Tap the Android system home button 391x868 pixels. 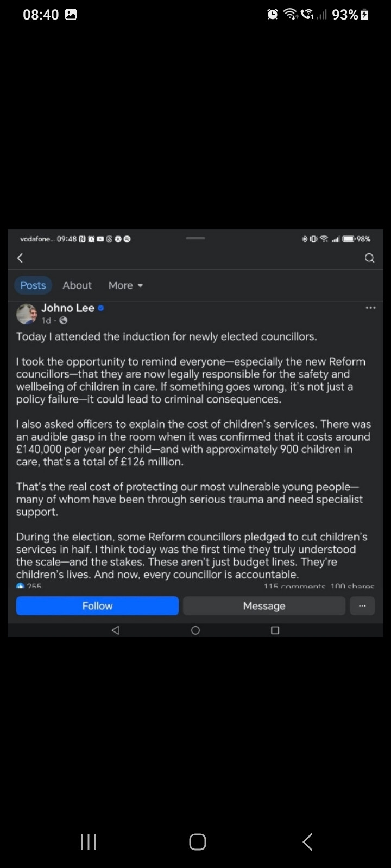click(x=197, y=841)
